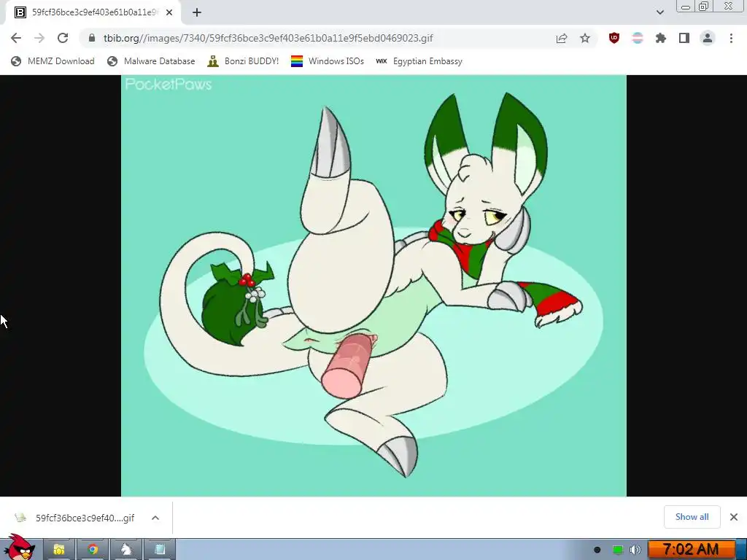Expand options chevron for downloaded gif
The image size is (747, 560).
coord(155,518)
